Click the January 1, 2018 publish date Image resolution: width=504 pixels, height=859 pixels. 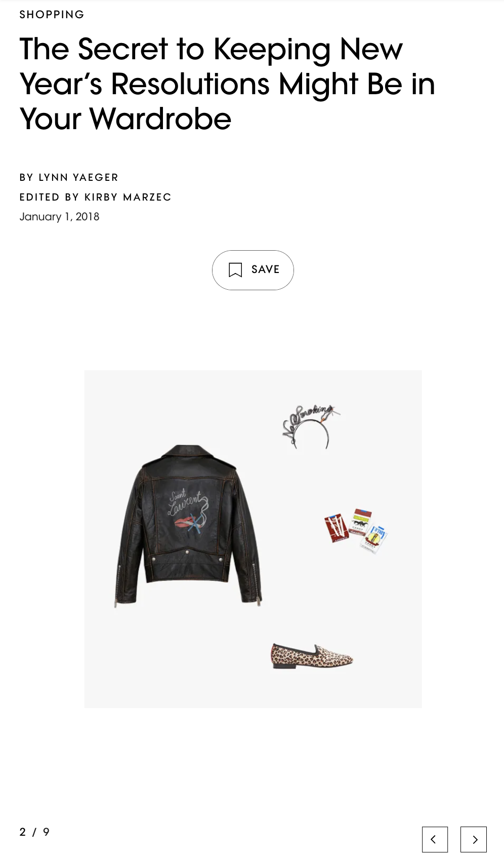pyautogui.click(x=59, y=217)
